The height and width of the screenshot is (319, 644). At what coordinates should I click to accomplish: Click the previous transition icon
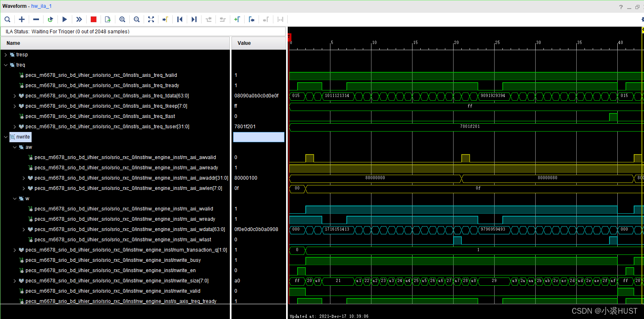click(209, 19)
